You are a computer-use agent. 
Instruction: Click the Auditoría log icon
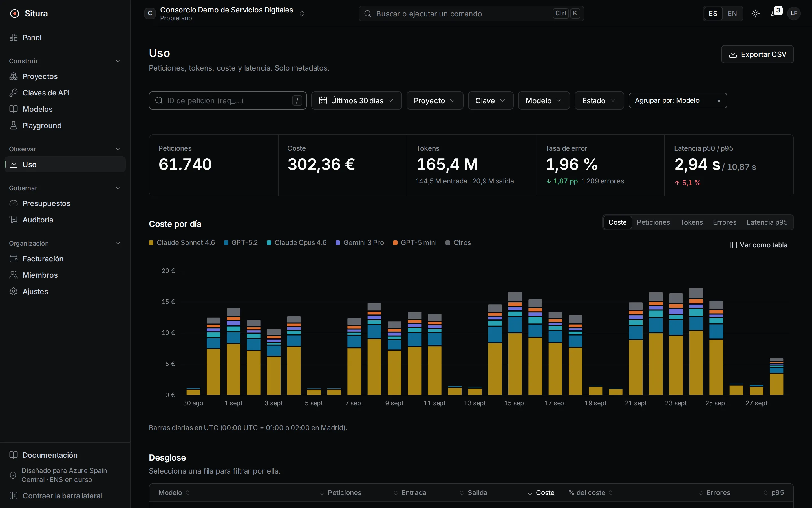[x=14, y=220]
